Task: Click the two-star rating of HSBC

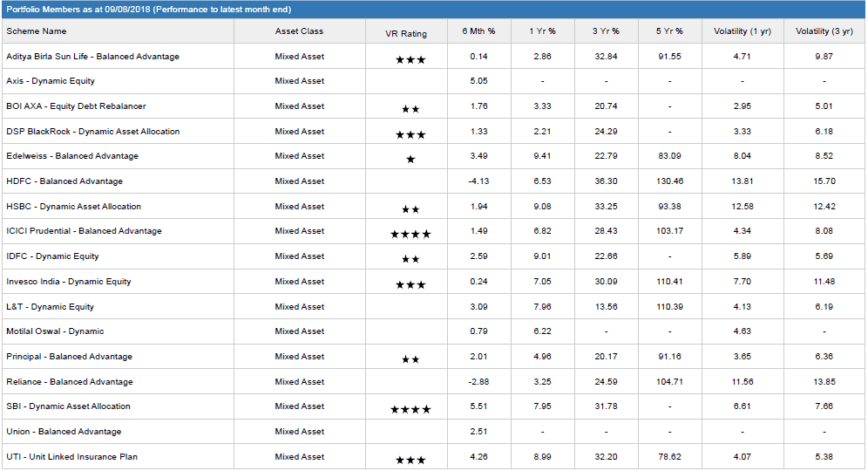Action: [x=410, y=209]
